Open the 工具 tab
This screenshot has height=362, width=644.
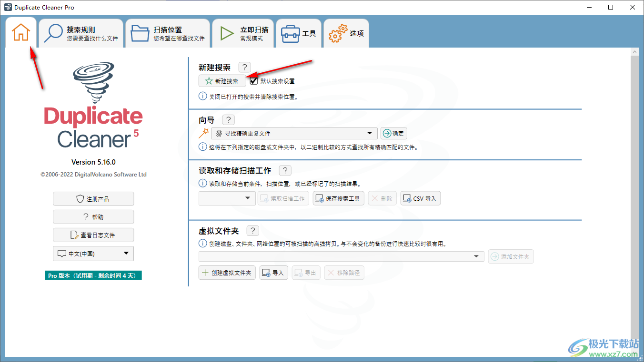point(299,33)
